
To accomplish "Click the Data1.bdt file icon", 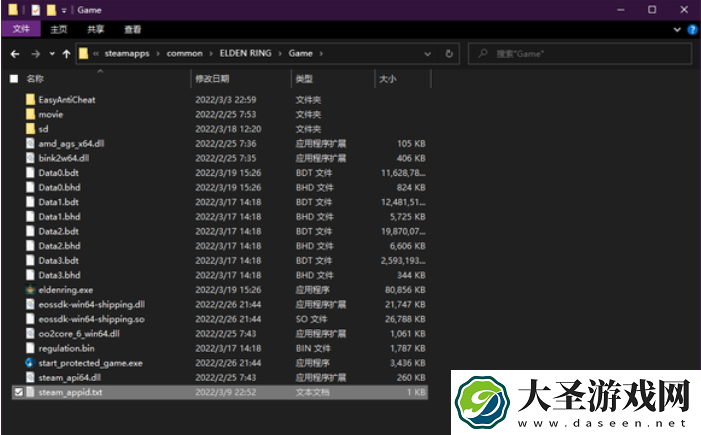I will (30, 202).
